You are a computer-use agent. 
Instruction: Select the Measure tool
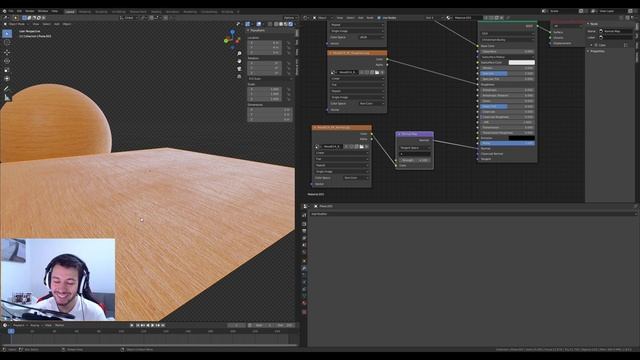(7, 98)
